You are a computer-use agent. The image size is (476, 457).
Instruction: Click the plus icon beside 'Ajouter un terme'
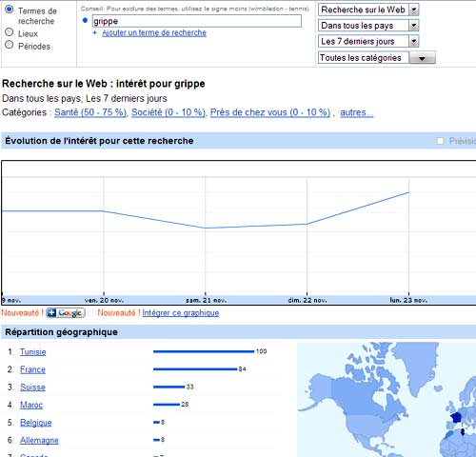(x=94, y=32)
